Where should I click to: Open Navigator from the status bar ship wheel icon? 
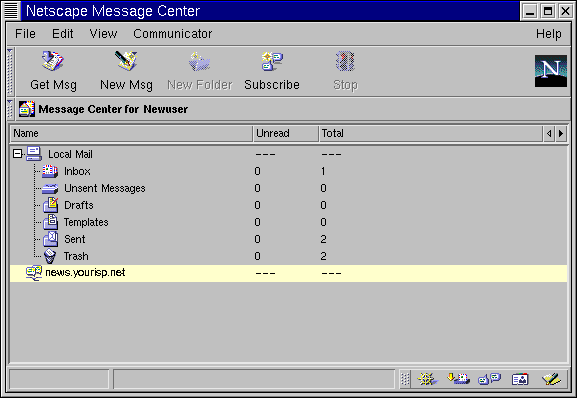pyautogui.click(x=427, y=379)
